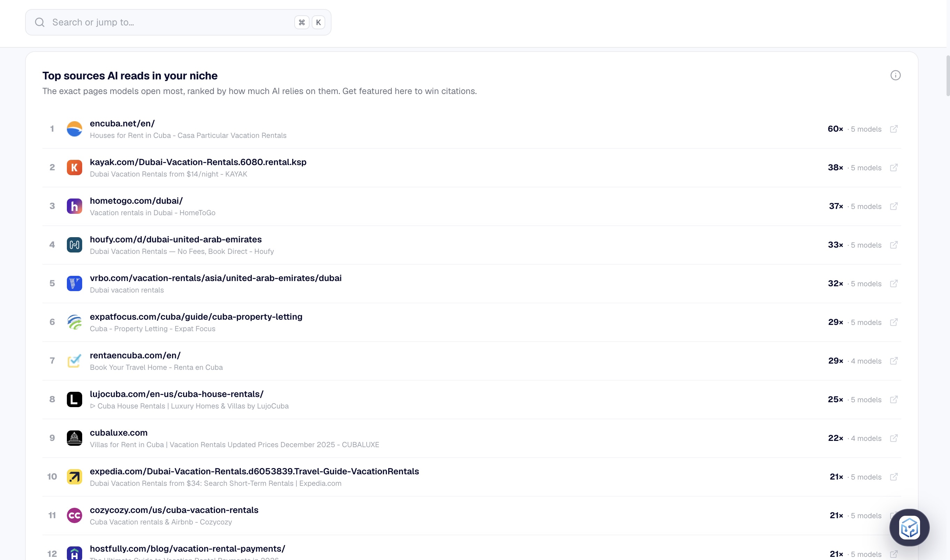Open the cubaluxe.com source link
Viewport: 950px width, 560px height.
[x=118, y=433]
